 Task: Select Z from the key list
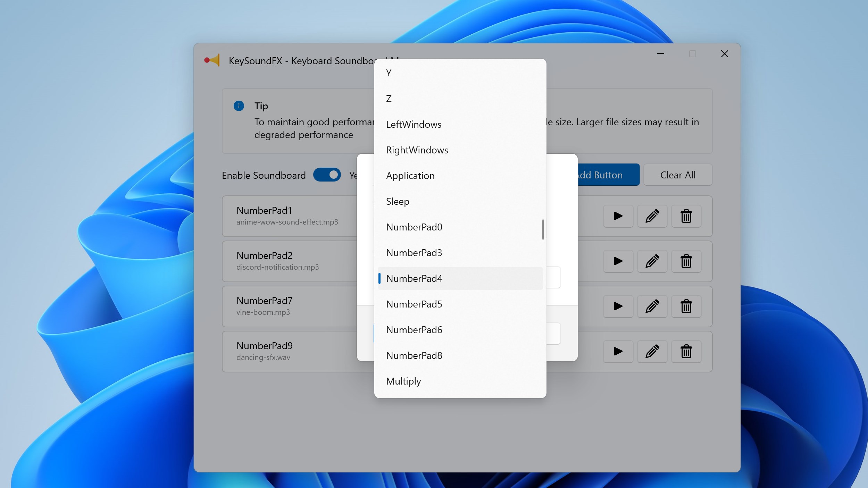point(460,99)
